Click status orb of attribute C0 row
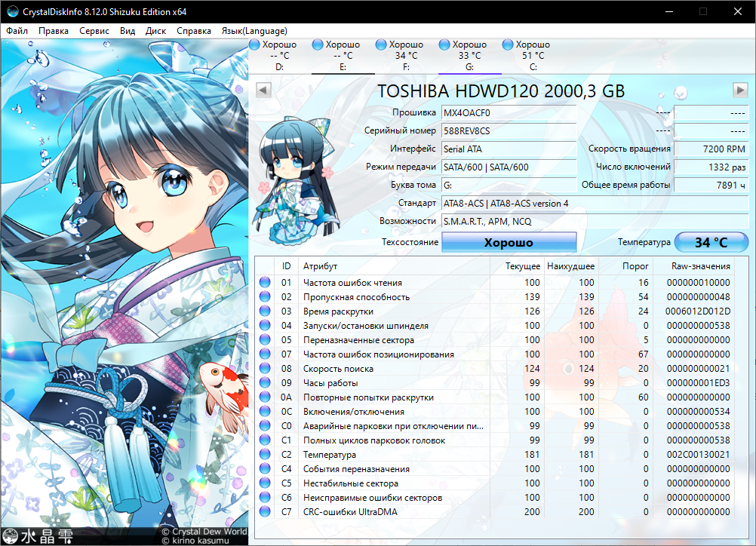Viewport: 756px width, 546px height. point(265,425)
